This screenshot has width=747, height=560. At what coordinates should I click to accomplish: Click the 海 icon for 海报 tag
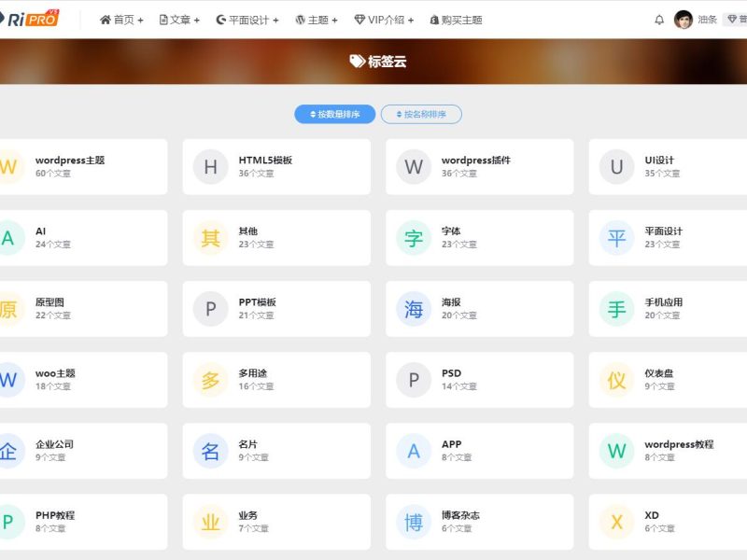(x=414, y=309)
